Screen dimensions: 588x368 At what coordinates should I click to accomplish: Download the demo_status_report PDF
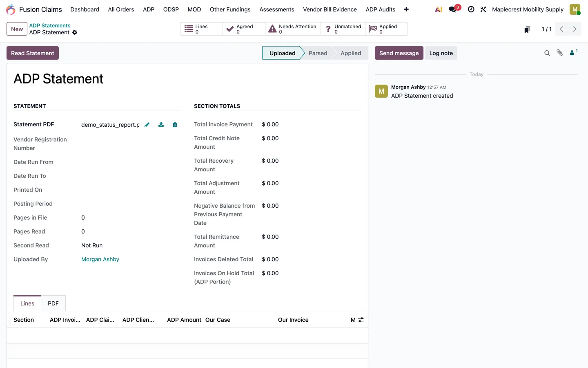point(161,125)
